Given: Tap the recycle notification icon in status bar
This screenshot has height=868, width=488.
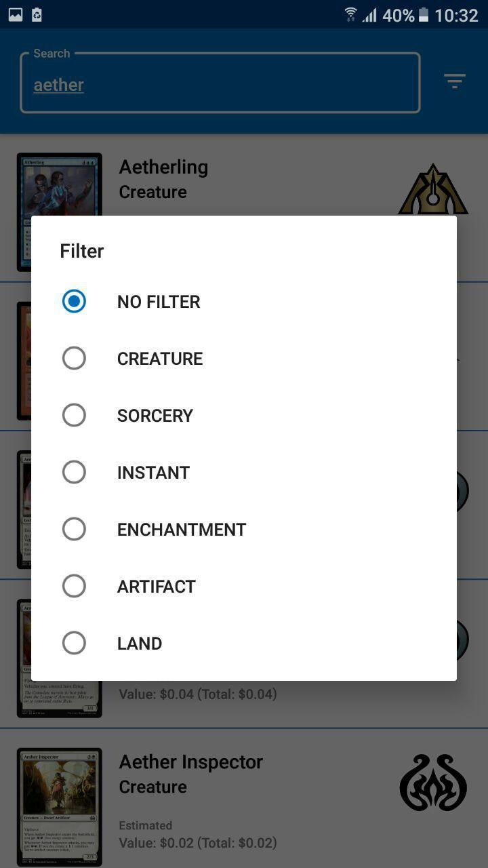Looking at the screenshot, I should tap(37, 15).
